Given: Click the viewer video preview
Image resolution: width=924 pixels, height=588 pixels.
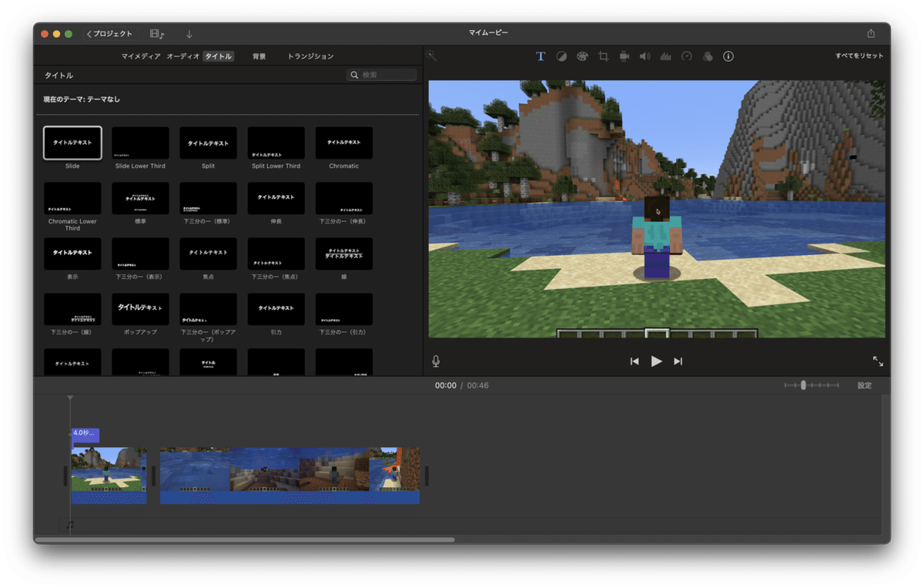Looking at the screenshot, I should point(657,209).
